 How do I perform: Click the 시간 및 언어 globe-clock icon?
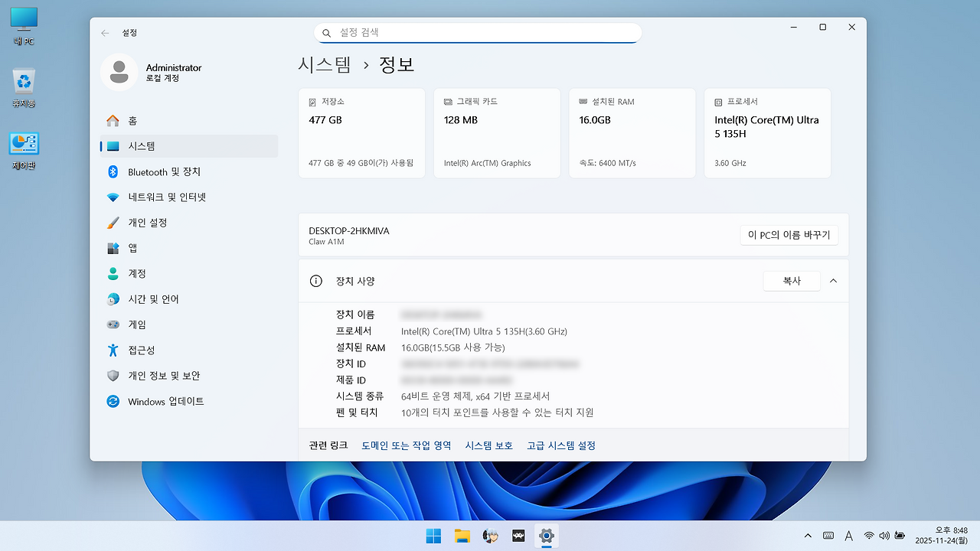tap(113, 299)
